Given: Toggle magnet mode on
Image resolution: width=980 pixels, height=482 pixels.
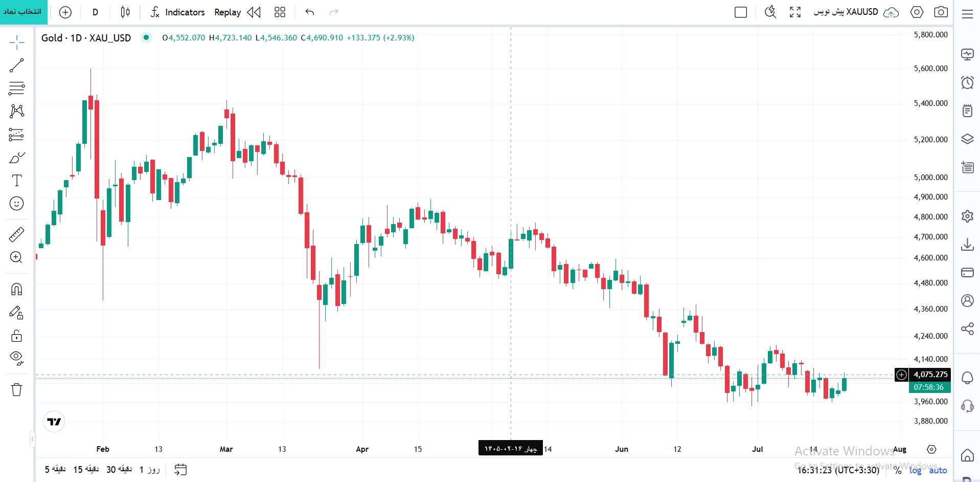Looking at the screenshot, I should click(x=16, y=290).
